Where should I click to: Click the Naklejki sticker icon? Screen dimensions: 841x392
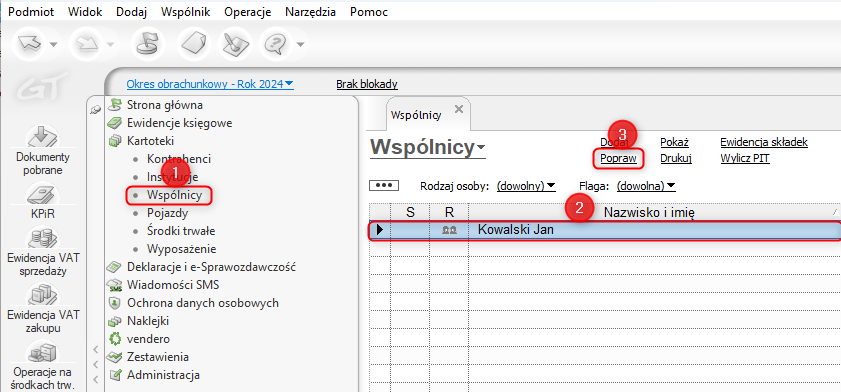(114, 321)
